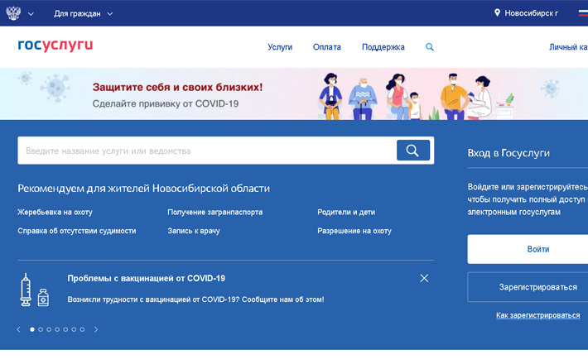Click the Russian flag language icon

coord(583,13)
